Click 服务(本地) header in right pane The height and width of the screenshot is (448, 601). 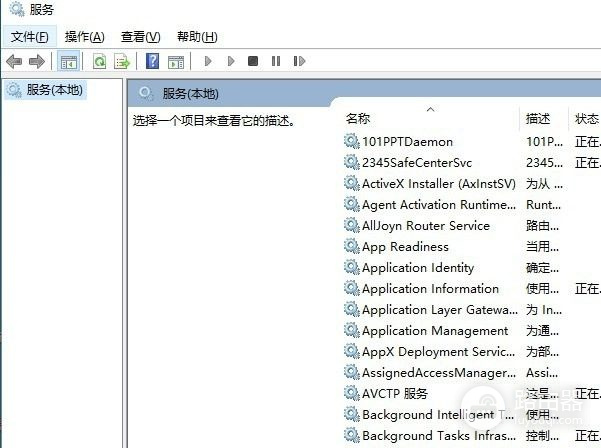point(190,94)
